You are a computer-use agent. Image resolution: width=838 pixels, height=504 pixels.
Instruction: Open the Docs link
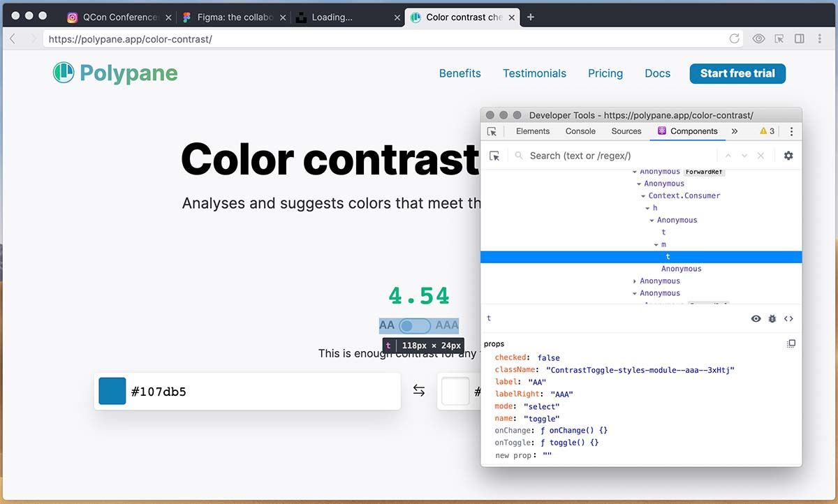point(658,73)
